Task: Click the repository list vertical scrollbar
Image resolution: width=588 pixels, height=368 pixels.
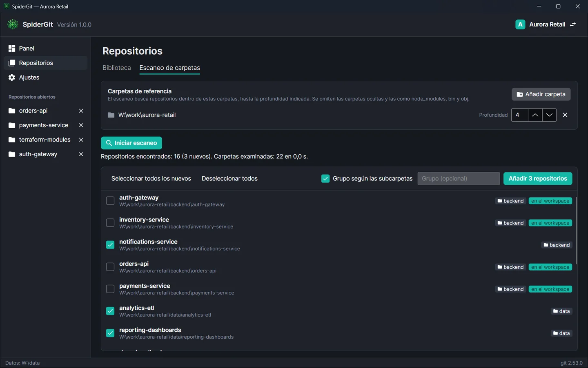Action: point(576,231)
